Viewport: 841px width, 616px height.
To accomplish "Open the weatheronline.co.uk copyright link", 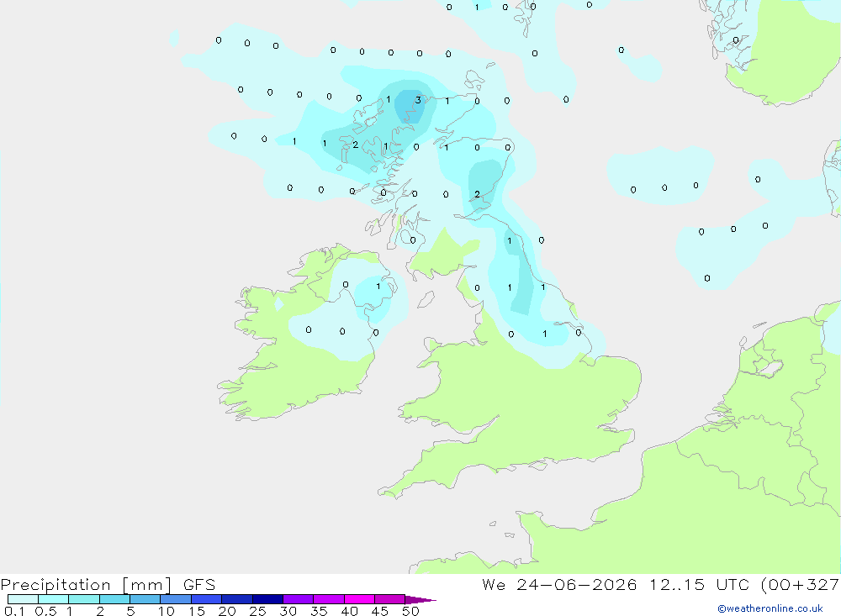I will click(770, 608).
